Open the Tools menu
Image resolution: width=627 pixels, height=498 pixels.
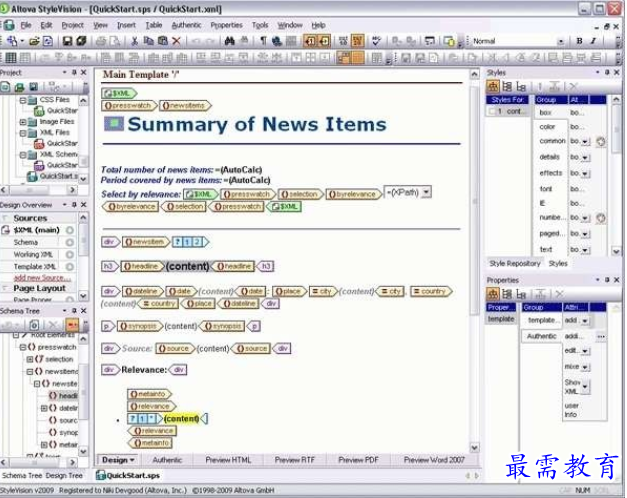pyautogui.click(x=260, y=25)
